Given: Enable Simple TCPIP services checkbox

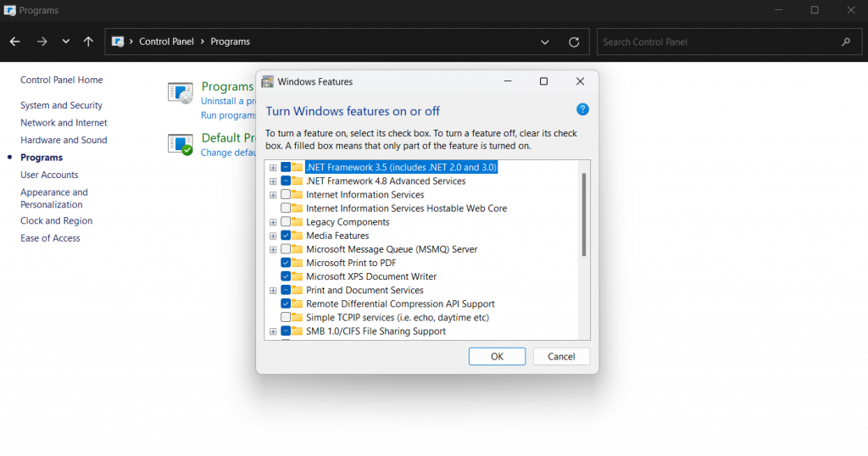Looking at the screenshot, I should click(286, 318).
